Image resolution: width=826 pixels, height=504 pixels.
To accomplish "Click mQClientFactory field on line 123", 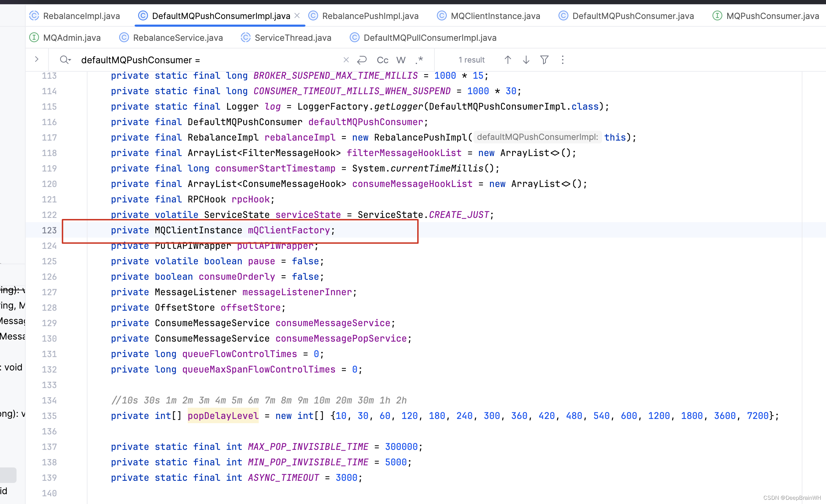I will 289,230.
